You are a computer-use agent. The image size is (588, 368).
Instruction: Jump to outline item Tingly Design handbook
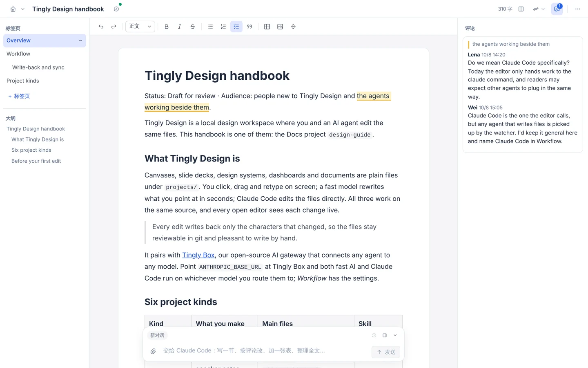[x=36, y=129]
